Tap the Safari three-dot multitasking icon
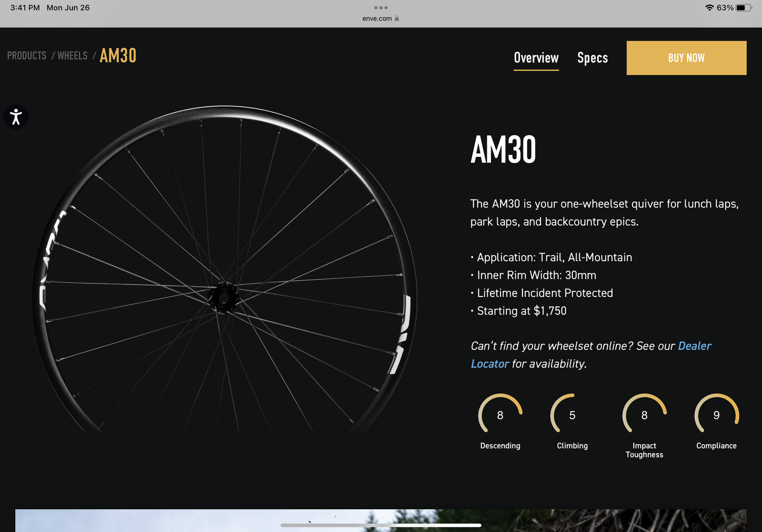This screenshot has height=532, width=762. click(381, 8)
